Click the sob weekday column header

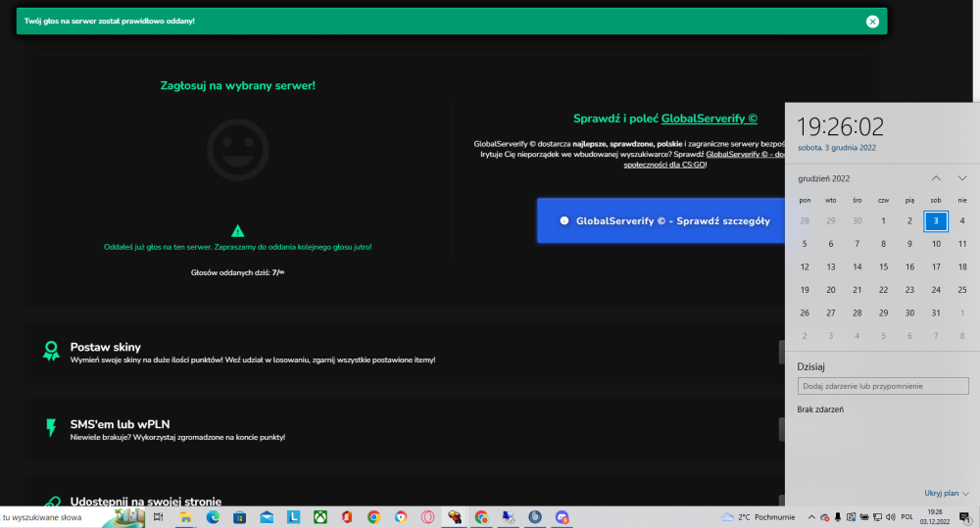pyautogui.click(x=936, y=200)
